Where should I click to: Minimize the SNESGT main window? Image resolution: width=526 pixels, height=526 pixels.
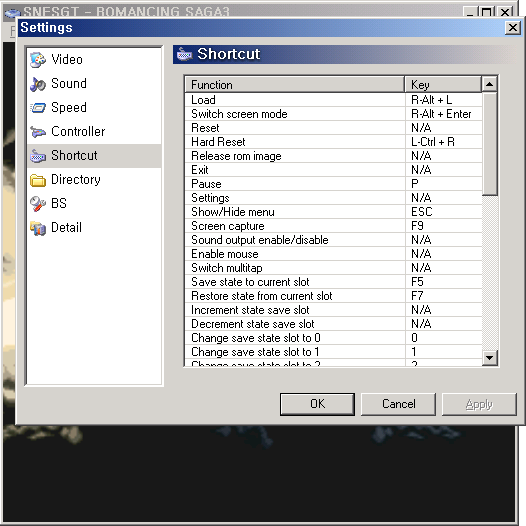pyautogui.click(x=471, y=12)
